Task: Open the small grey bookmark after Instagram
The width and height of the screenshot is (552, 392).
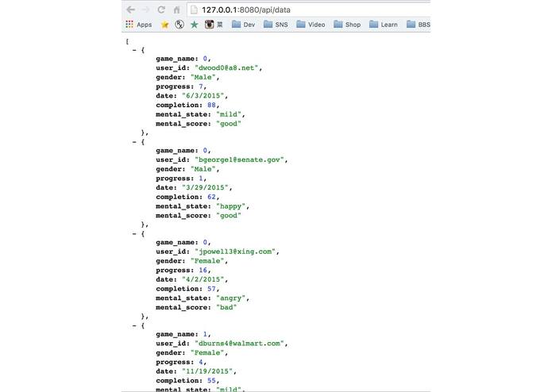Action: click(x=220, y=25)
